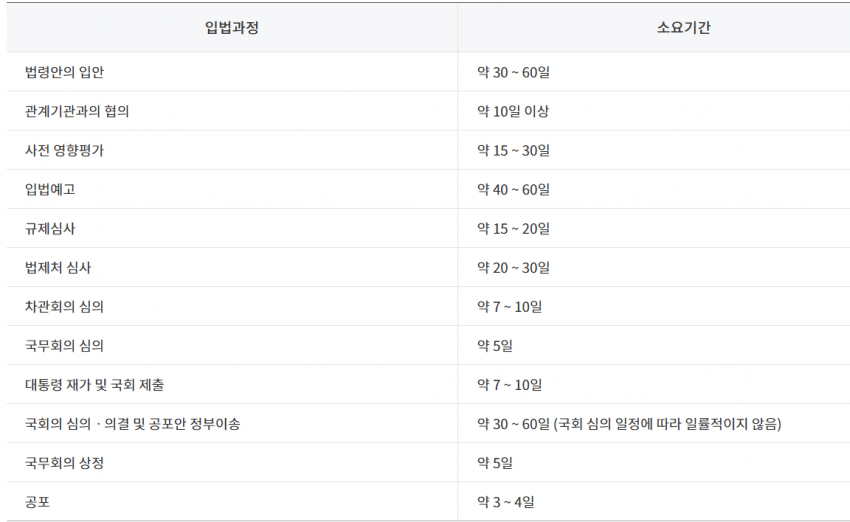Select the 규제심사 row label
Viewport: 850px width, 522px height.
pyautogui.click(x=50, y=229)
